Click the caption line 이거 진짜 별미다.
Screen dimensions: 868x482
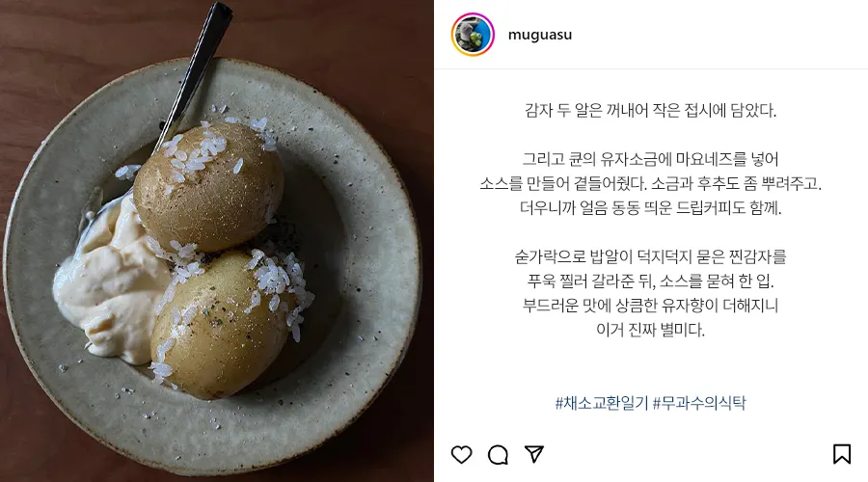click(650, 330)
